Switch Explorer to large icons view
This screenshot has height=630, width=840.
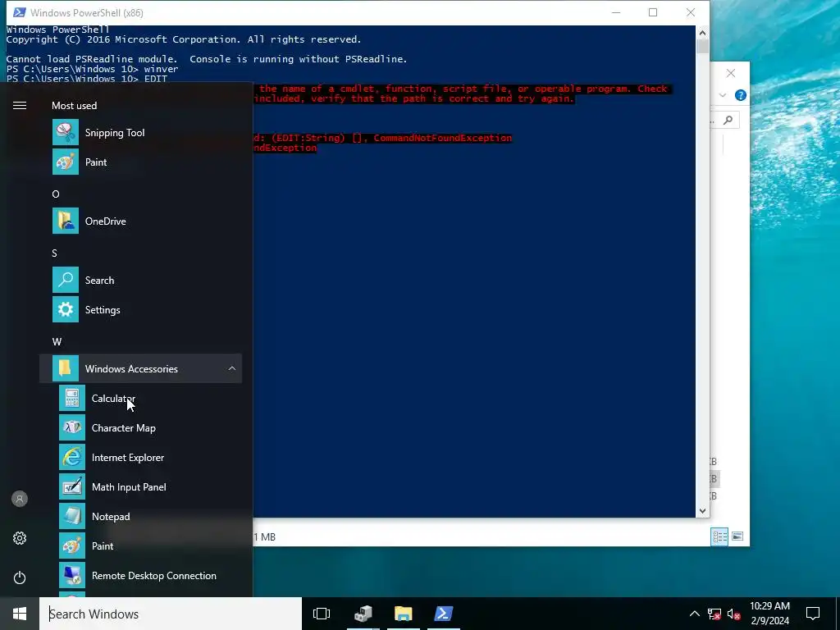pos(737,536)
